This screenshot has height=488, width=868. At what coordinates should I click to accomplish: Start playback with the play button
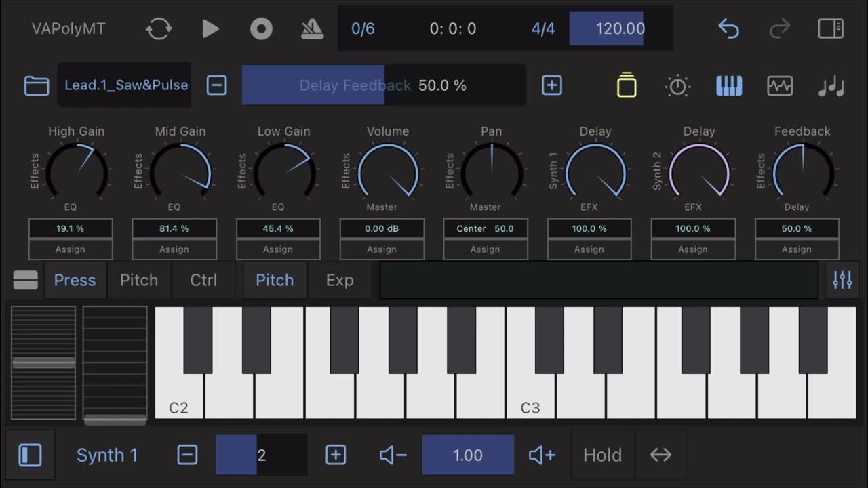coord(211,28)
